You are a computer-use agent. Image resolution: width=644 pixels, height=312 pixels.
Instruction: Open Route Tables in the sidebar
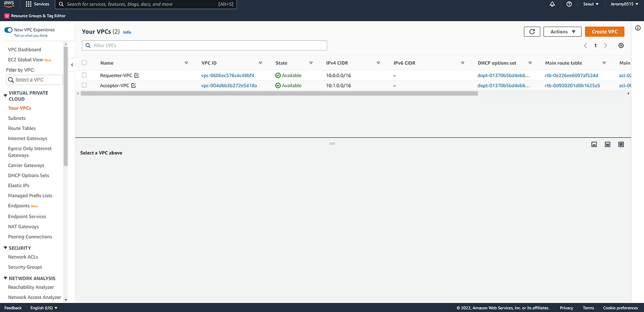(x=22, y=128)
